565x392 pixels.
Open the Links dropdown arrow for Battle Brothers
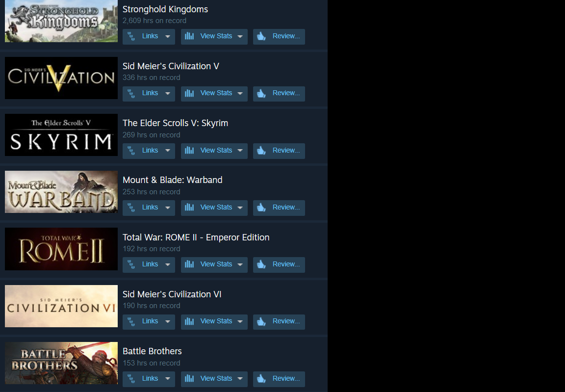[x=168, y=379]
